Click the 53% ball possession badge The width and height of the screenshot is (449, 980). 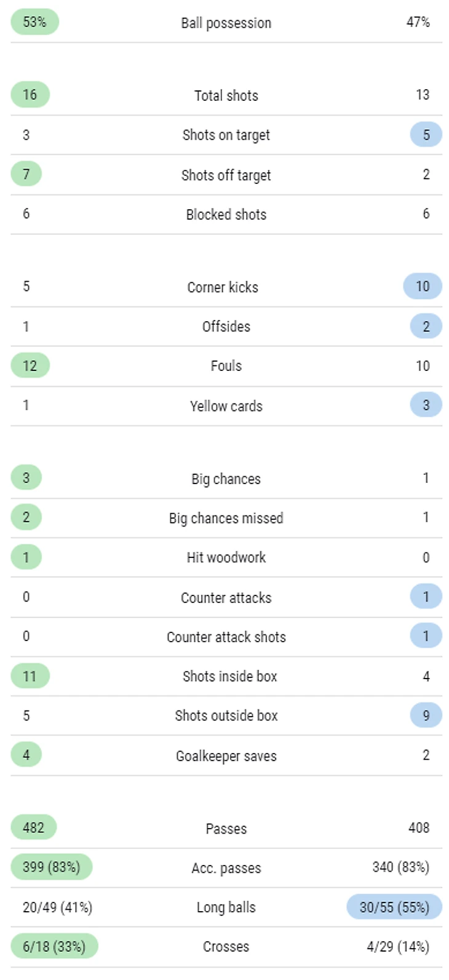pos(34,22)
